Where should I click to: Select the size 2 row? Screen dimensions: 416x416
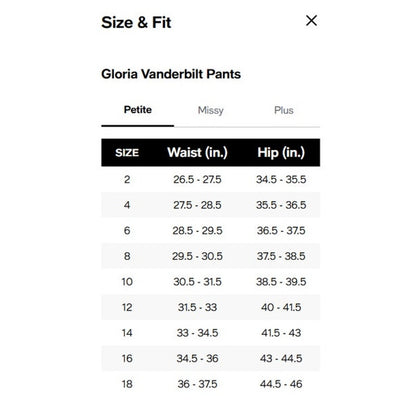pyautogui.click(x=211, y=179)
